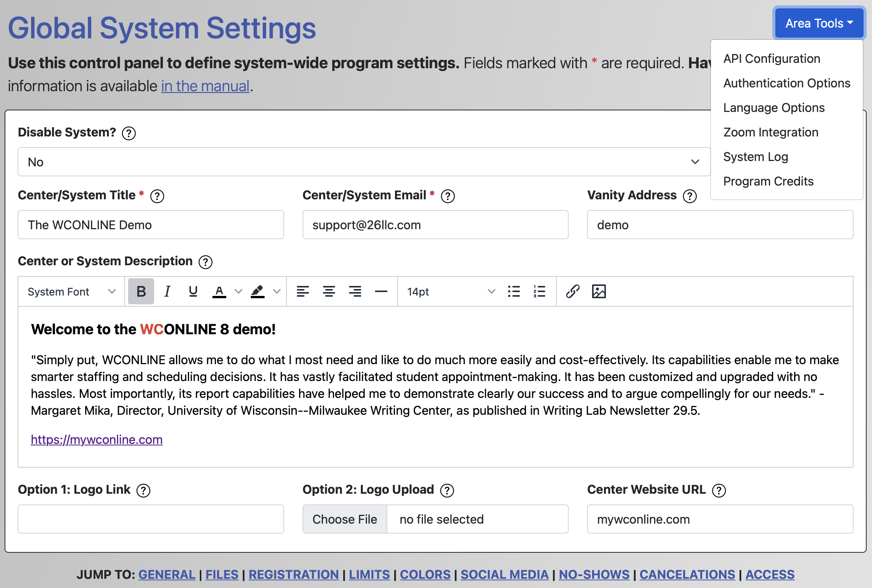Right-align the description text

355,291
